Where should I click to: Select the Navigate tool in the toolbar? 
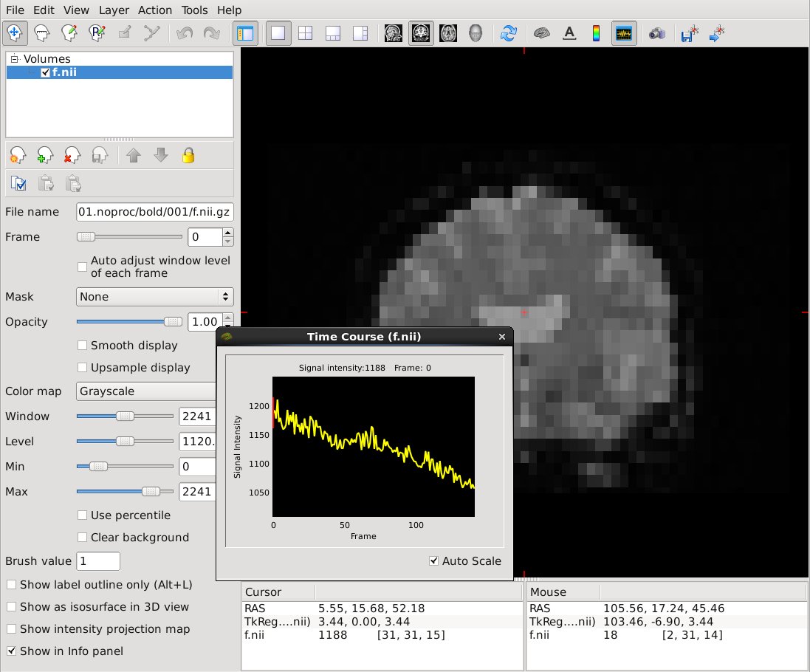click(x=14, y=33)
